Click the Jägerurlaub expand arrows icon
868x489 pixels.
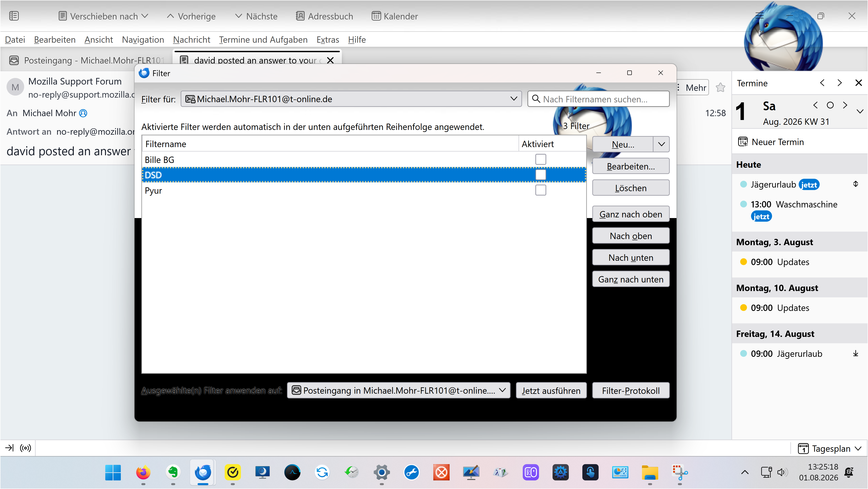tap(856, 184)
